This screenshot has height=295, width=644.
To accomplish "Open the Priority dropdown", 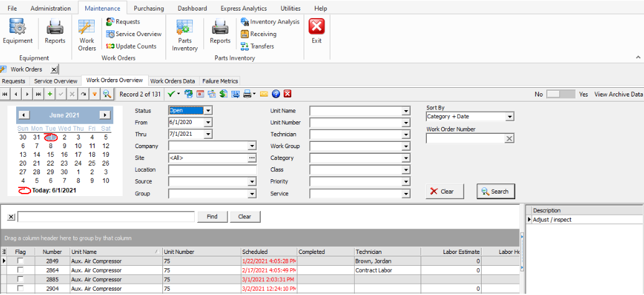I will click(406, 182).
